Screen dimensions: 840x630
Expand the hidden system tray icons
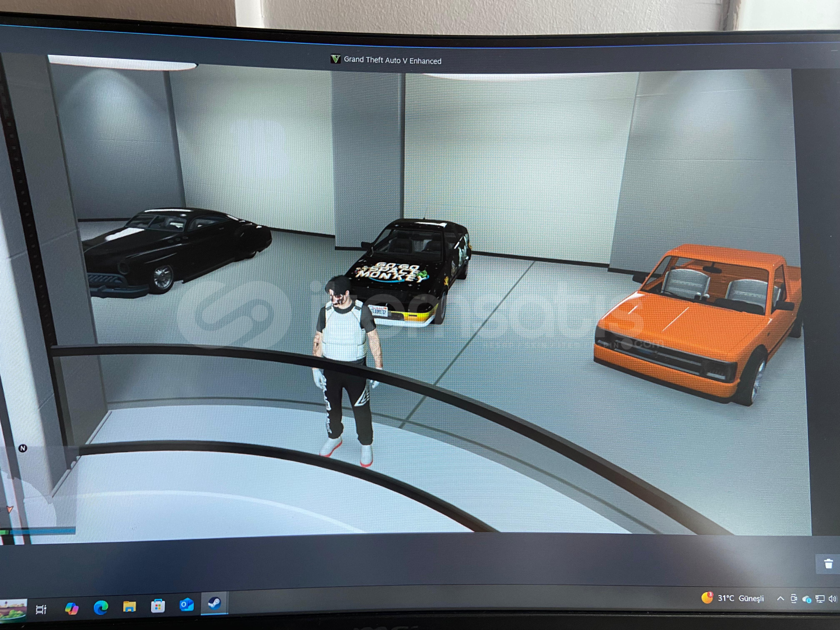(x=780, y=598)
